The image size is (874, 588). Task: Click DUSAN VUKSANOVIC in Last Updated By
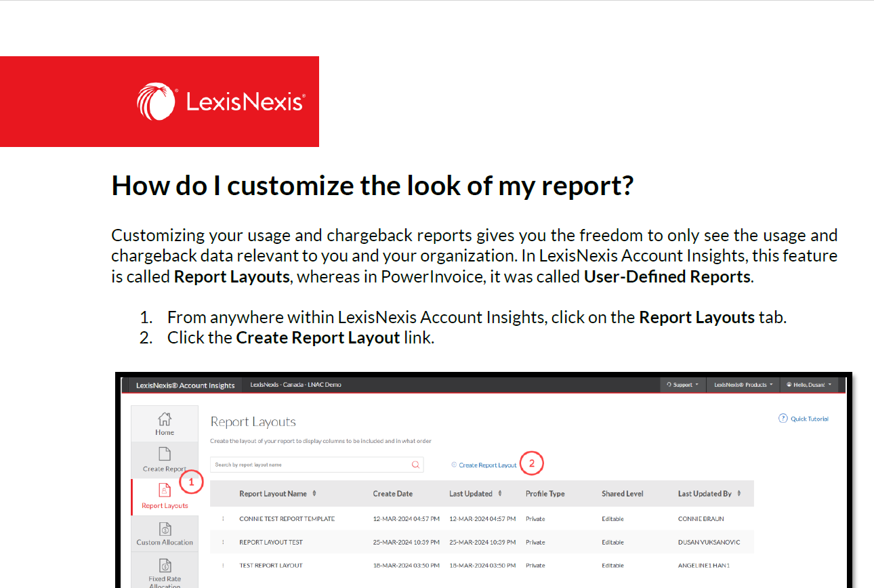click(709, 542)
